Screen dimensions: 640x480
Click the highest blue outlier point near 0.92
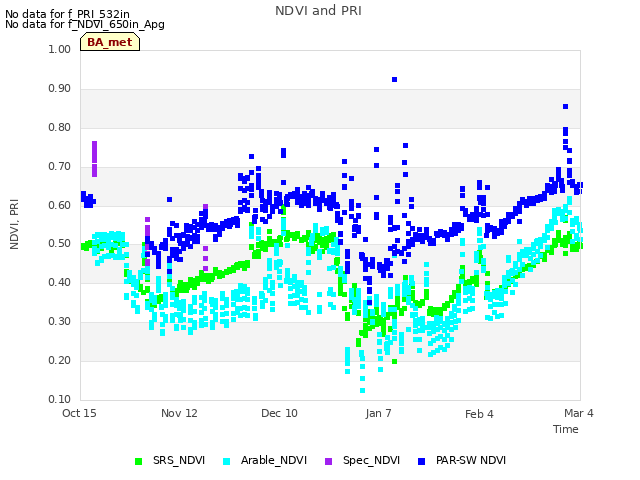coord(394,80)
